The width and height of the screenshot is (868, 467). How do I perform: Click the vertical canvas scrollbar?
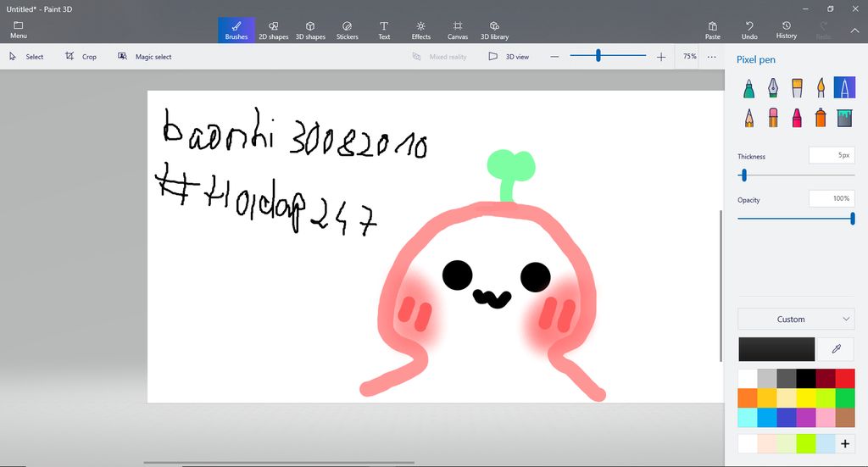tap(721, 286)
